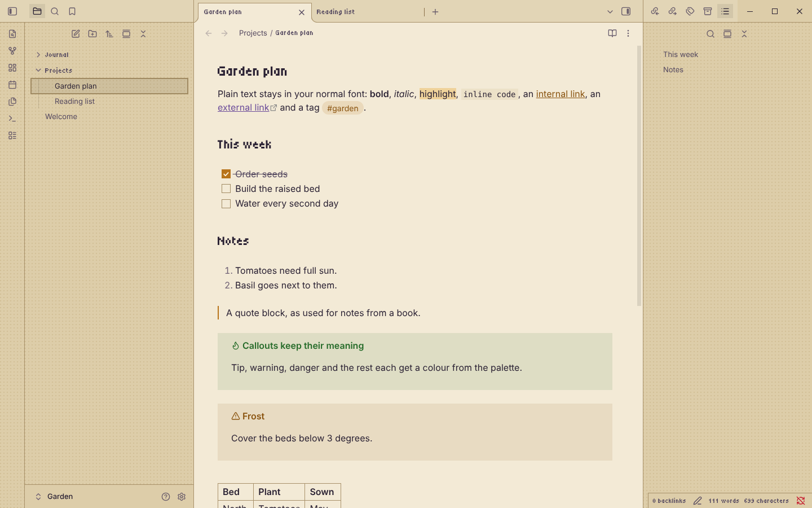Create a new note in file explorer
The height and width of the screenshot is (508, 812).
(76, 34)
